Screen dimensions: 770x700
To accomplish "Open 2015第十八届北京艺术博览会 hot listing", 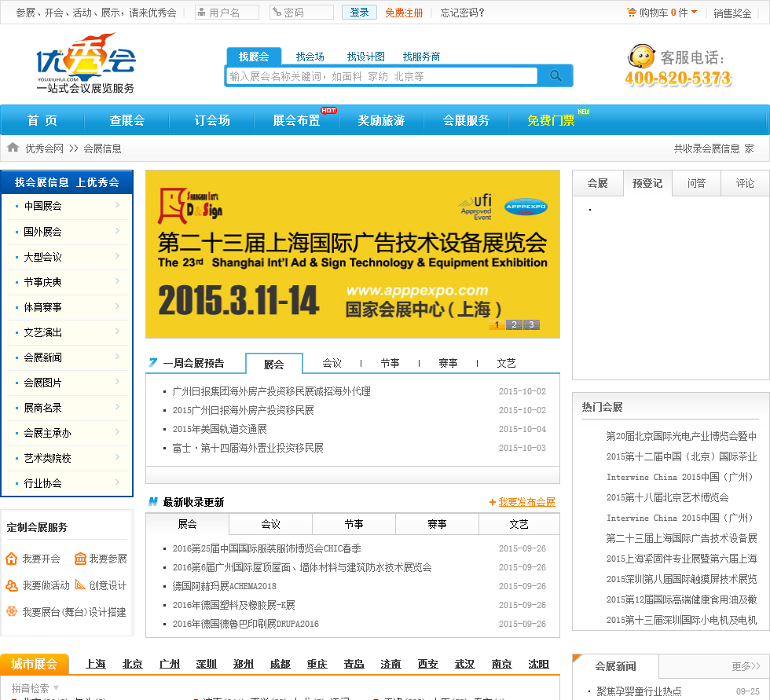I will tap(667, 497).
